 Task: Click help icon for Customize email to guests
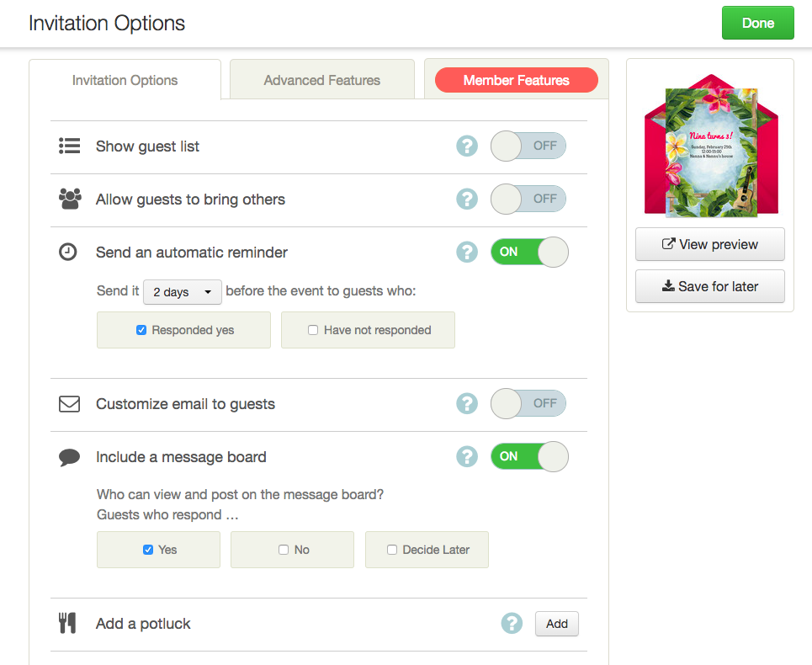pyautogui.click(x=467, y=404)
